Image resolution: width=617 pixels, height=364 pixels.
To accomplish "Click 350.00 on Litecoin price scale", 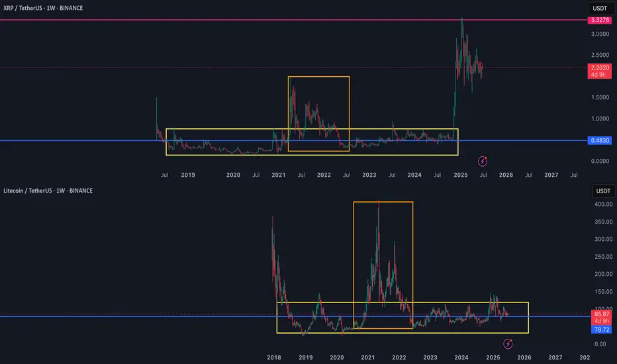I will 603,222.
